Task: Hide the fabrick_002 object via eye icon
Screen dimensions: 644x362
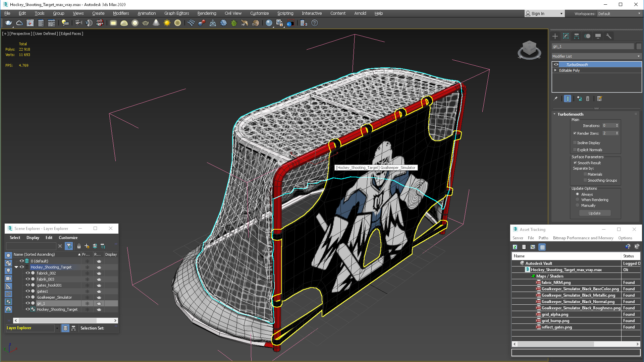Action: pyautogui.click(x=28, y=273)
